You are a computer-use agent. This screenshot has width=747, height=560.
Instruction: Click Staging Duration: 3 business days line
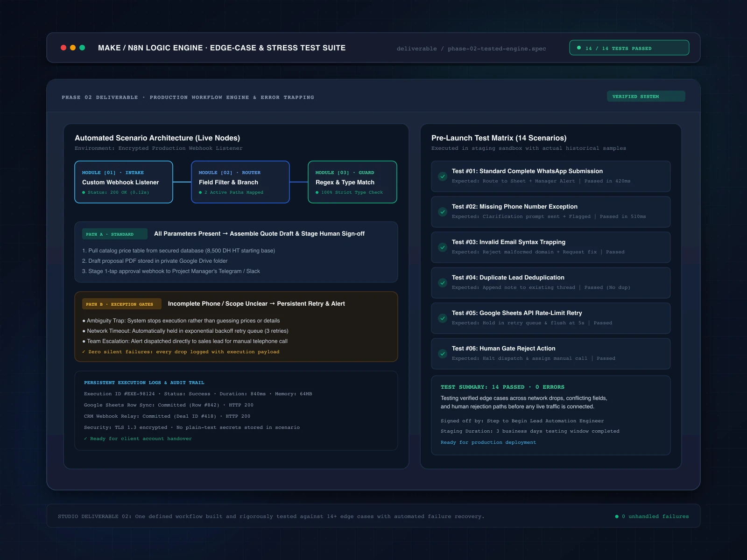point(530,431)
